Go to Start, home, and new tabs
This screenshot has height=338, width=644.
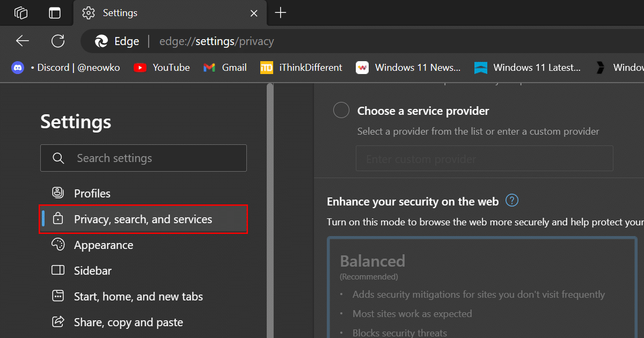click(138, 297)
